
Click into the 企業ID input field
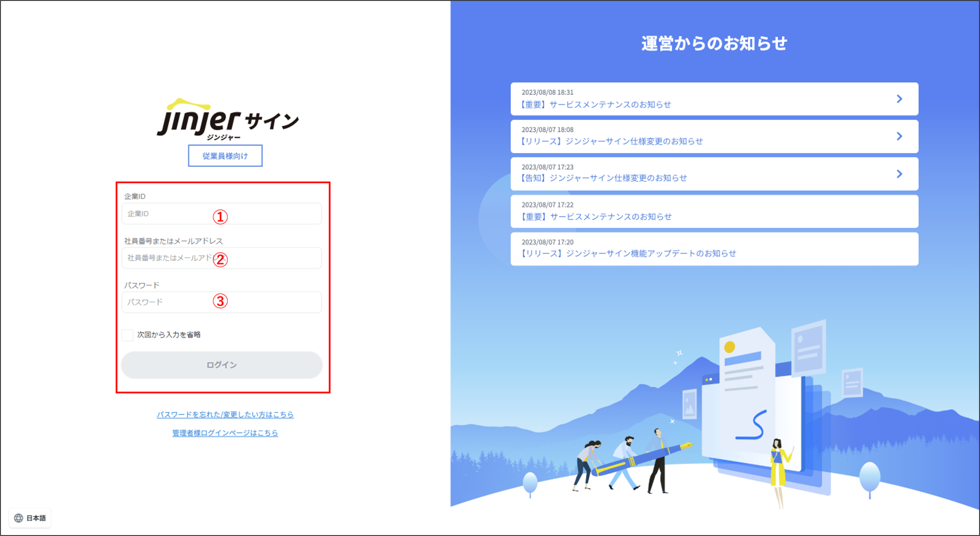(171, 214)
